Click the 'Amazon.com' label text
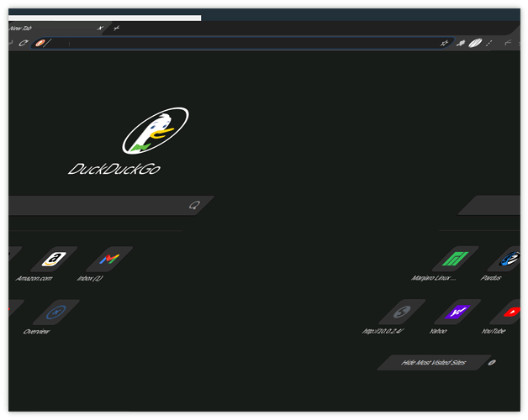 [34, 278]
